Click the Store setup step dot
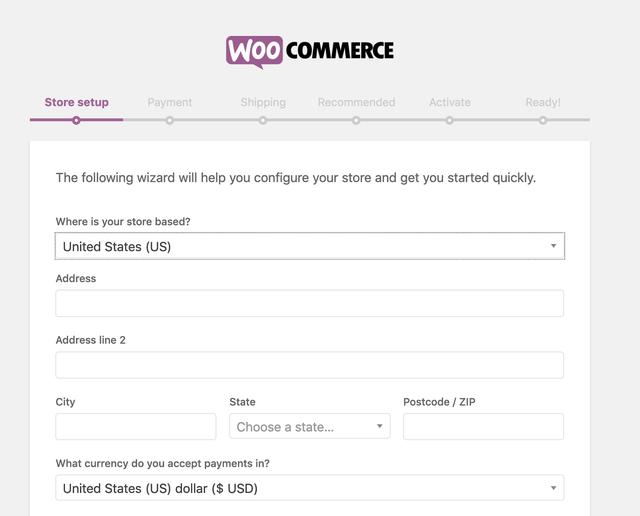Viewport: 640px width, 516px height. click(x=76, y=120)
